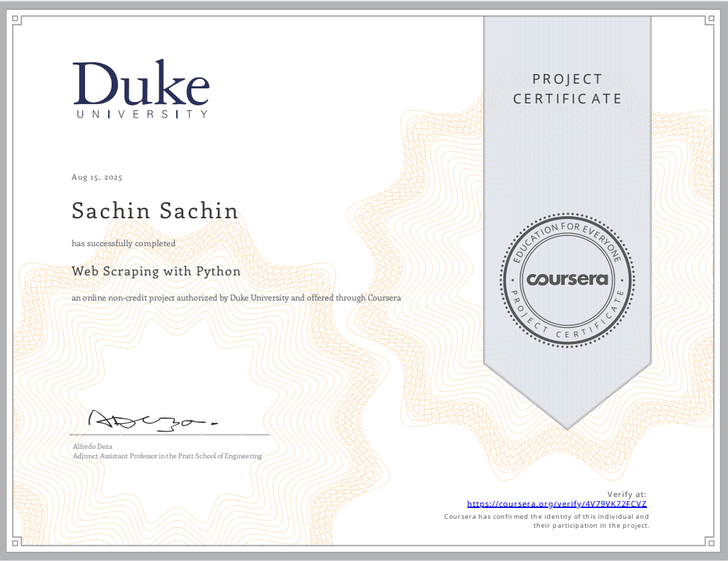Select the Adjunct Assistant Professor text

(x=167, y=456)
